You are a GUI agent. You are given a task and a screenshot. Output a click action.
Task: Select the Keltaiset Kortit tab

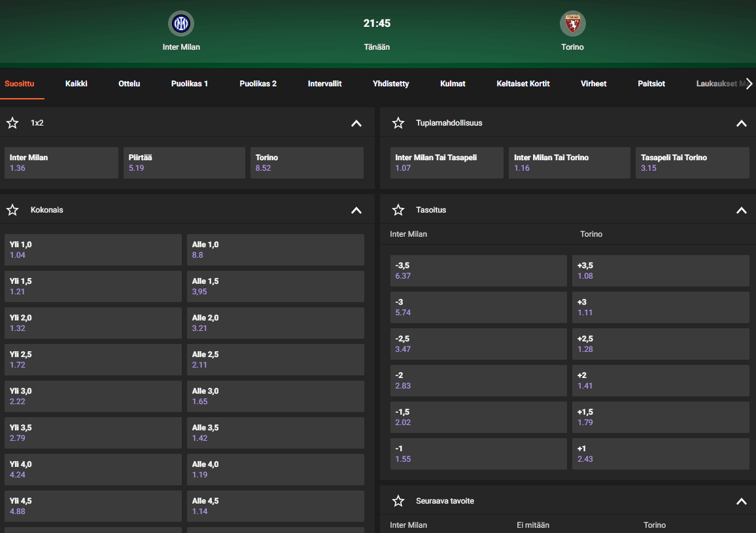(x=523, y=84)
